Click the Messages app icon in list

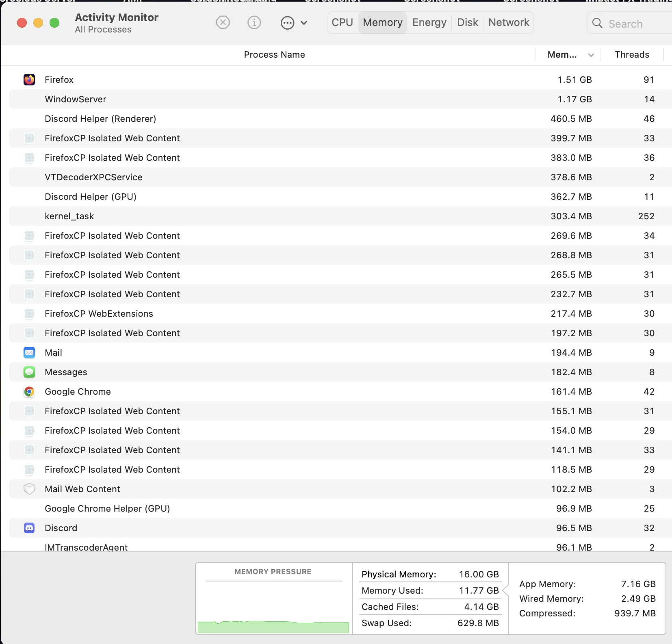point(29,372)
